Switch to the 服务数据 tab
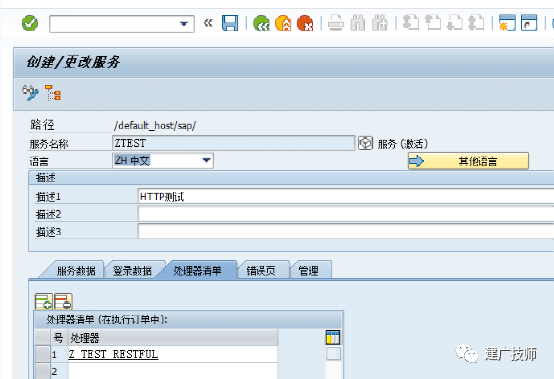The image size is (554, 379). tap(76, 271)
